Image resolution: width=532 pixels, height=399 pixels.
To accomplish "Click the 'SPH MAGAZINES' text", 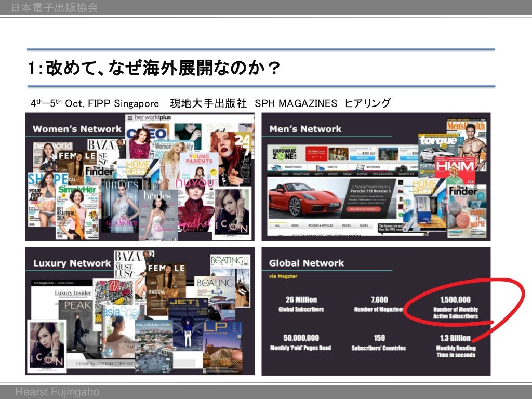I will point(296,103).
